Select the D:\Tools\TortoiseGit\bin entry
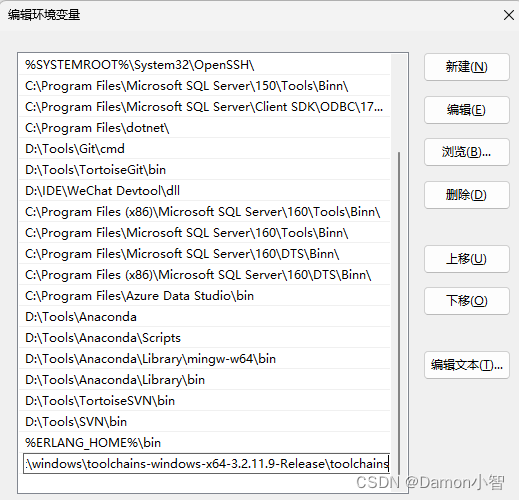This screenshot has width=519, height=500. [x=204, y=170]
